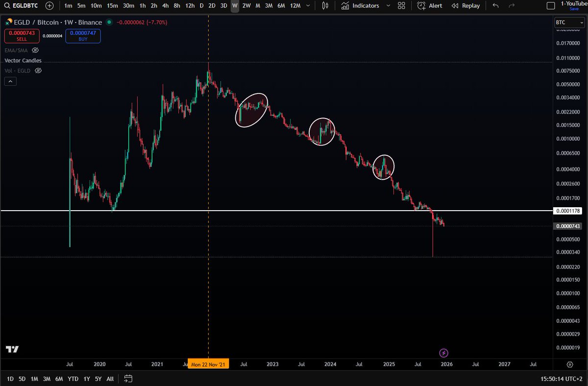Expand the timeframe interval dropdown arrow
The width and height of the screenshot is (588, 386).
point(308,6)
